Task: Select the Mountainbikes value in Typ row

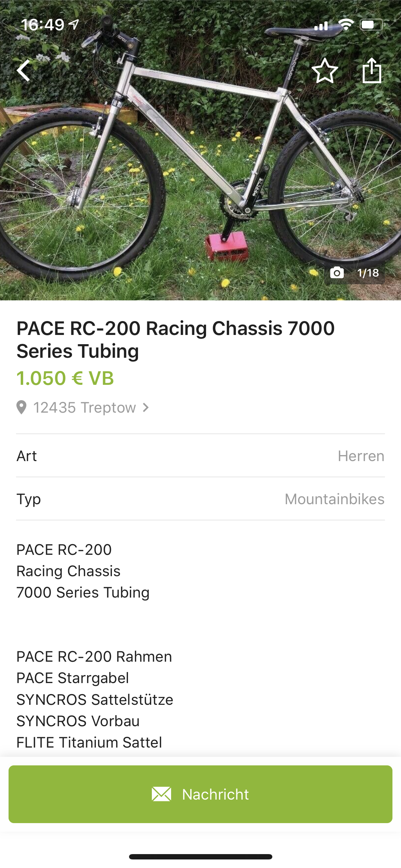Action: pyautogui.click(x=334, y=499)
